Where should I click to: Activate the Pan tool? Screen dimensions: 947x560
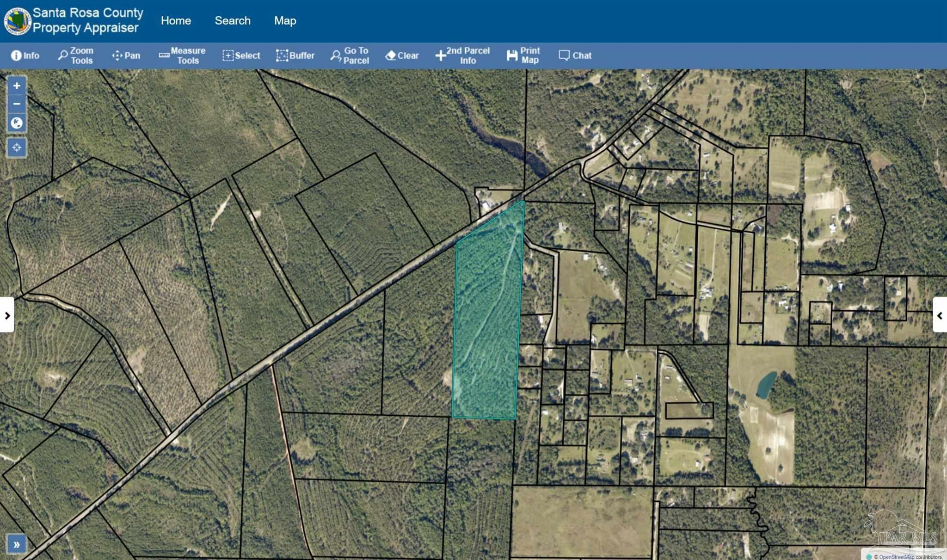(x=125, y=55)
